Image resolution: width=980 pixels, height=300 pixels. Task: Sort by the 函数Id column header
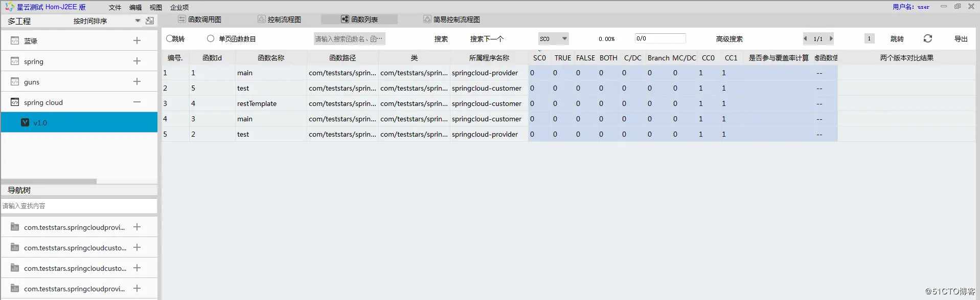pos(212,58)
